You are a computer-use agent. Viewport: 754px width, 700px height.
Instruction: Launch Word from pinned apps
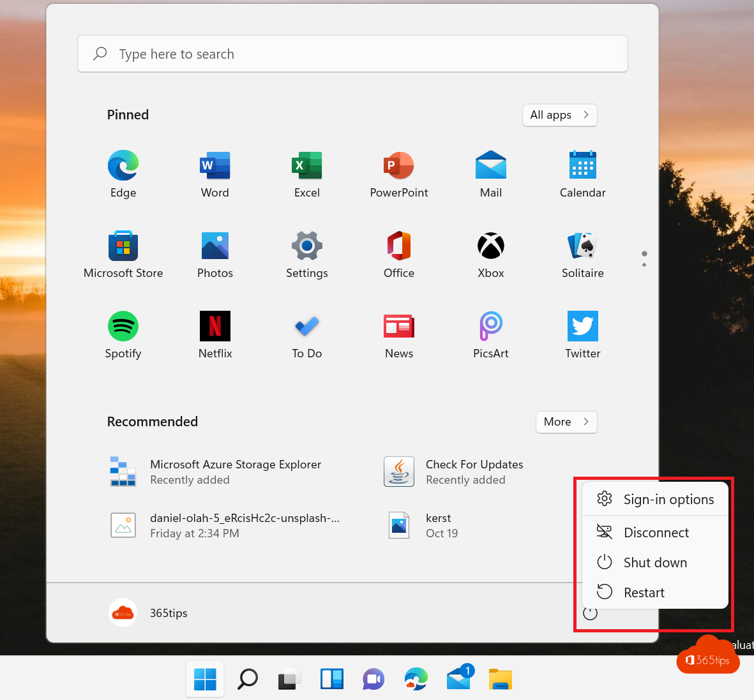[x=215, y=174]
